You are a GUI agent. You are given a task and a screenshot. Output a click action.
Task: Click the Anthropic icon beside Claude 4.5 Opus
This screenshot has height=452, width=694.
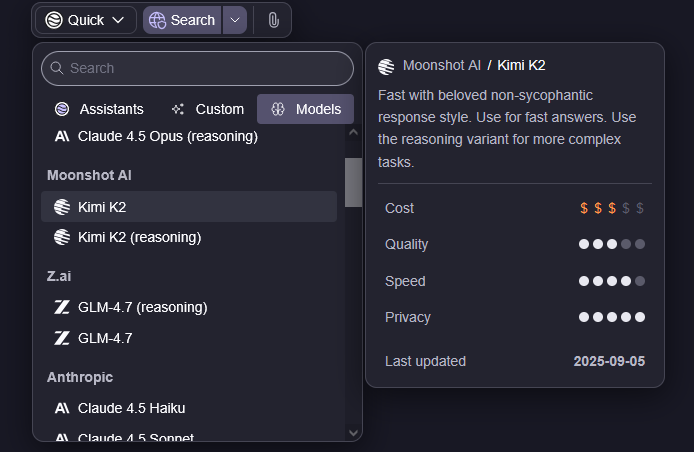click(62, 136)
